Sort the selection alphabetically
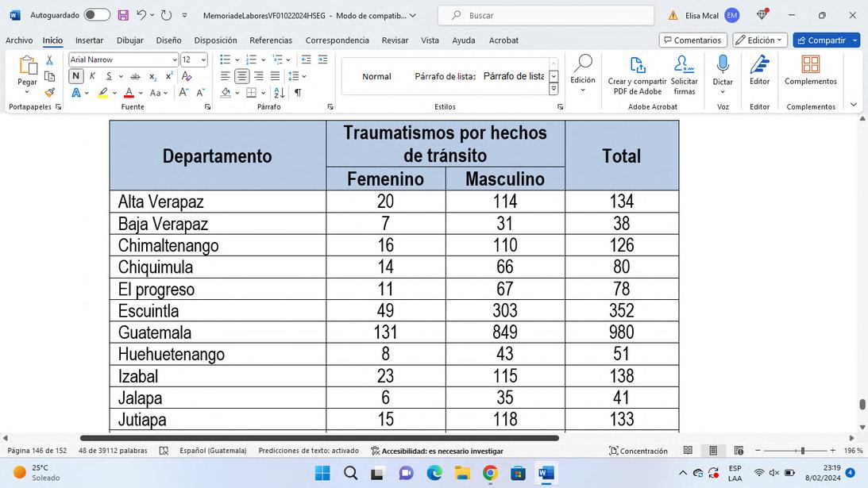The height and width of the screenshot is (488, 868). click(x=280, y=92)
